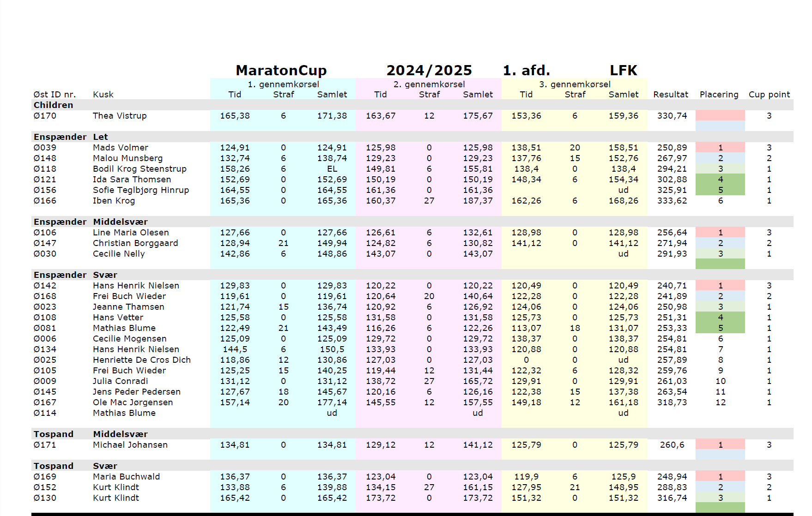The image size is (812, 516).
Task: Select ID cell Ø142
Action: [45, 286]
